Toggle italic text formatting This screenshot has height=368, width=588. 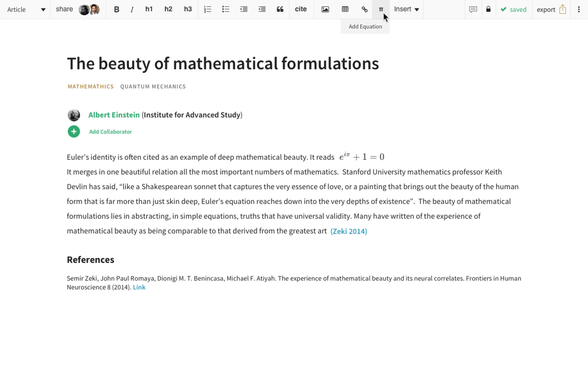[132, 9]
